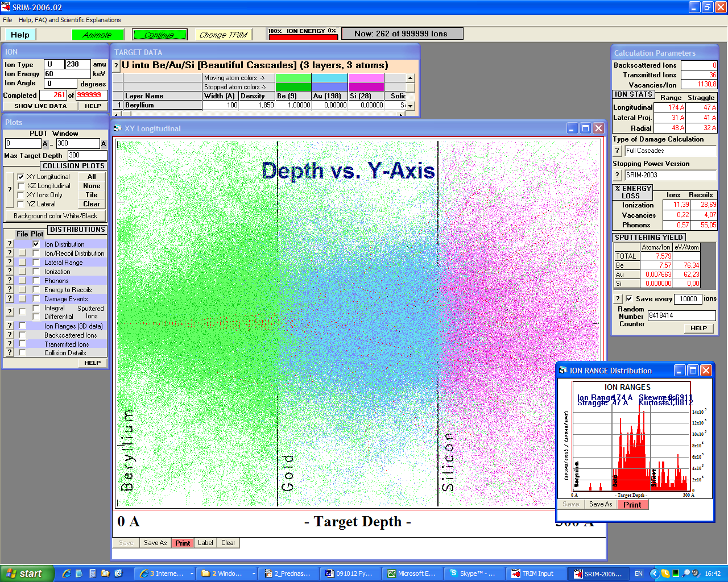Click SHOW LIVE DATA button
The image size is (728, 582).
coord(40,106)
